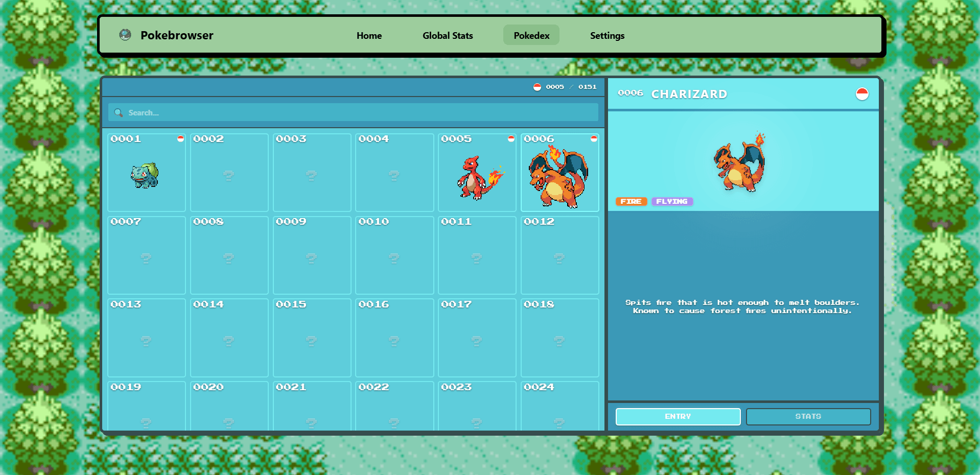980x475 pixels.
Task: Open the Home page
Action: point(369,35)
